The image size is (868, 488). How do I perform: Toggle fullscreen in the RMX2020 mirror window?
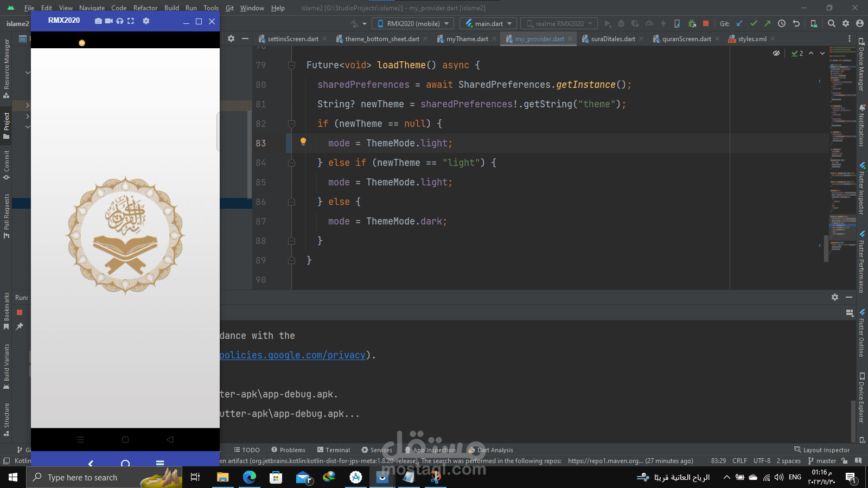click(131, 21)
